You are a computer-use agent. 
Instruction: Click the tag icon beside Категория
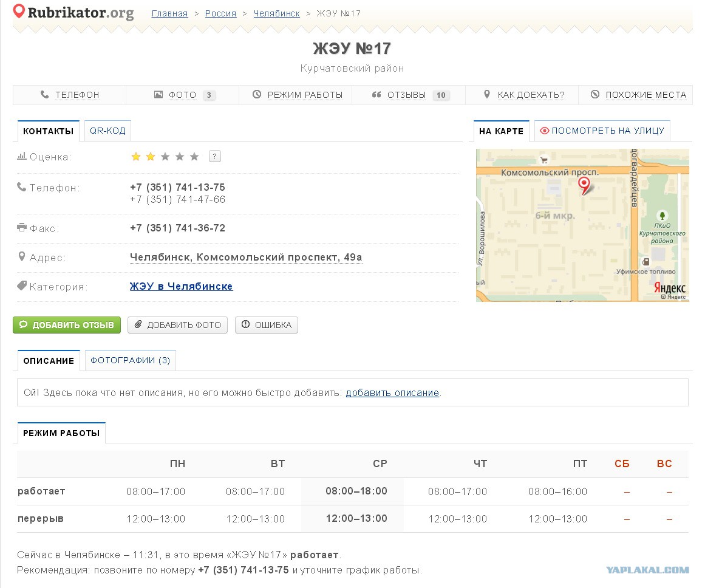(x=22, y=285)
